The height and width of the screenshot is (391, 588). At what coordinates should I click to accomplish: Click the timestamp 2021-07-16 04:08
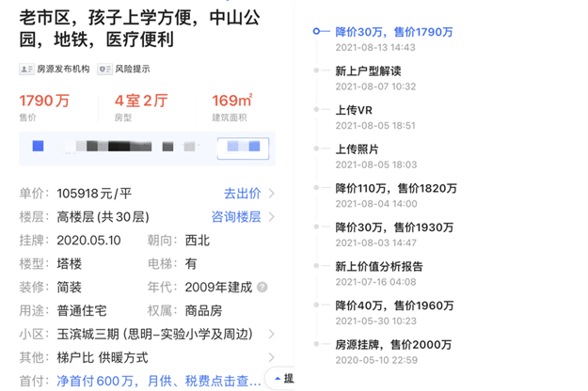click(375, 282)
